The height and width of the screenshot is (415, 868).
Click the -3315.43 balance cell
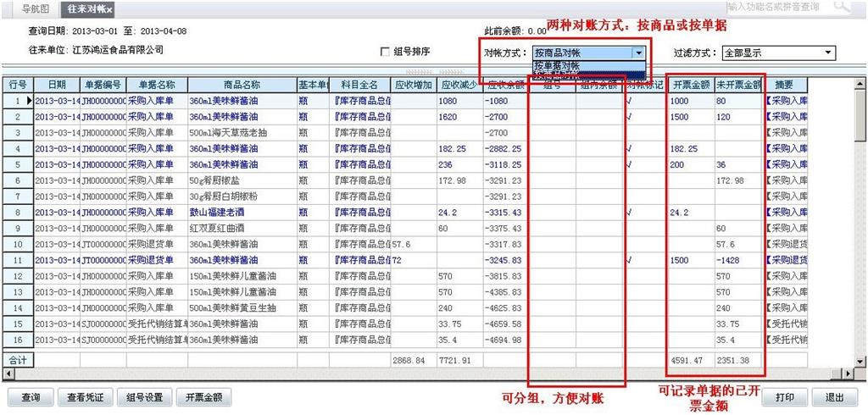coord(504,213)
